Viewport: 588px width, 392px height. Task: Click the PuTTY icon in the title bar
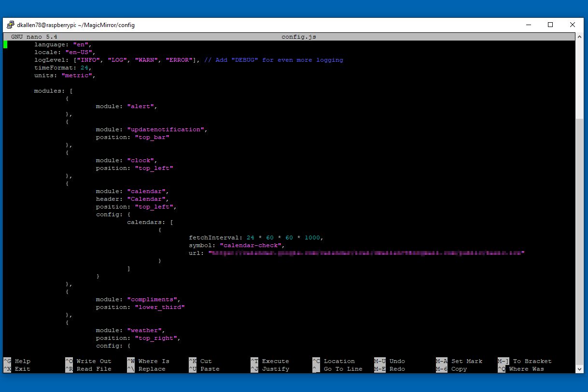(10, 25)
